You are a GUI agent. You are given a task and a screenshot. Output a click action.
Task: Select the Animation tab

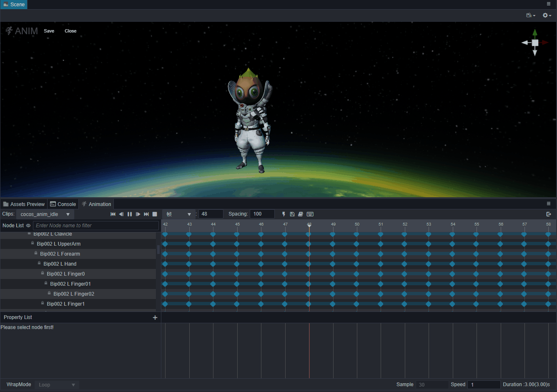point(96,204)
